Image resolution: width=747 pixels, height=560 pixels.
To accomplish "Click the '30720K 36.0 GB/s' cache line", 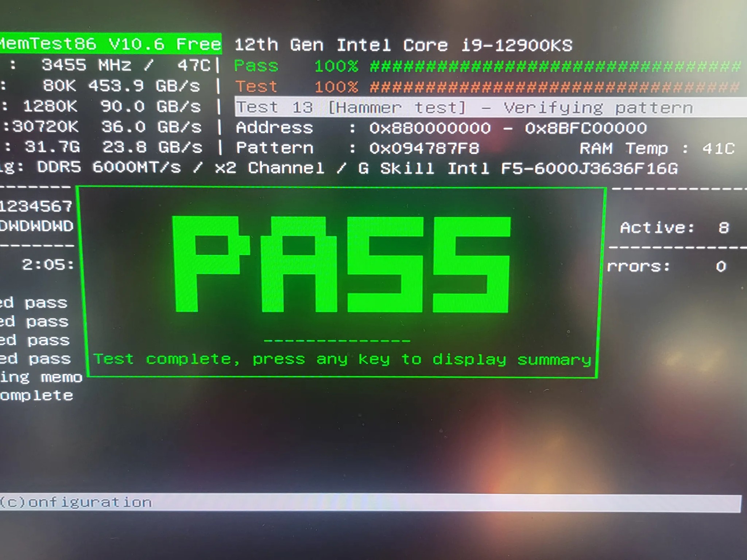I will (107, 127).
